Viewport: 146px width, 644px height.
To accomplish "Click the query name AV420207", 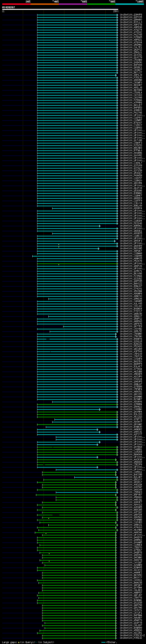I will [8, 7].
